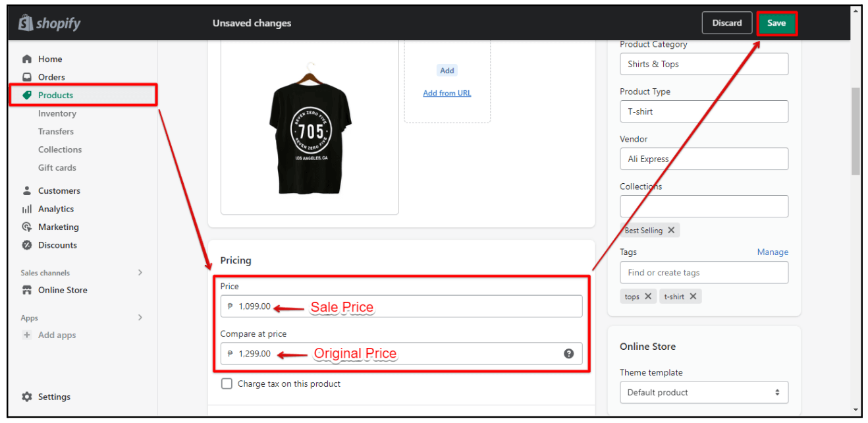Click the Analytics bar chart icon
This screenshot has width=868, height=423.
[x=27, y=209]
